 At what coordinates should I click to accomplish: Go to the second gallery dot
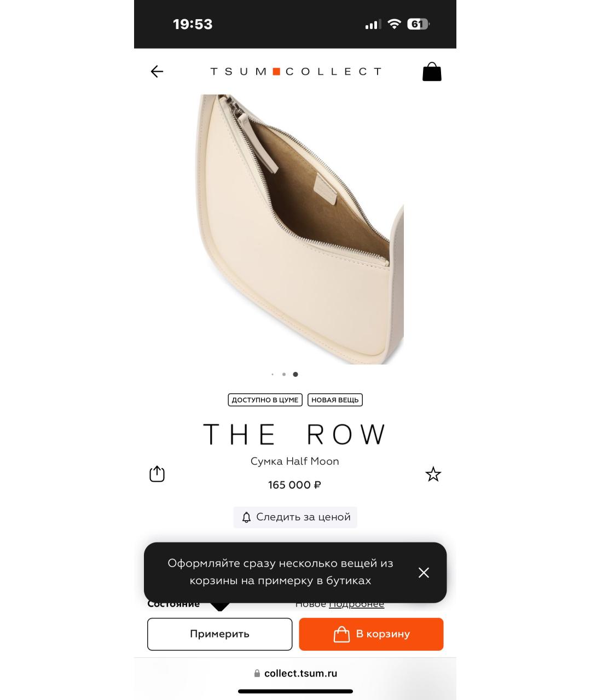tap(284, 375)
